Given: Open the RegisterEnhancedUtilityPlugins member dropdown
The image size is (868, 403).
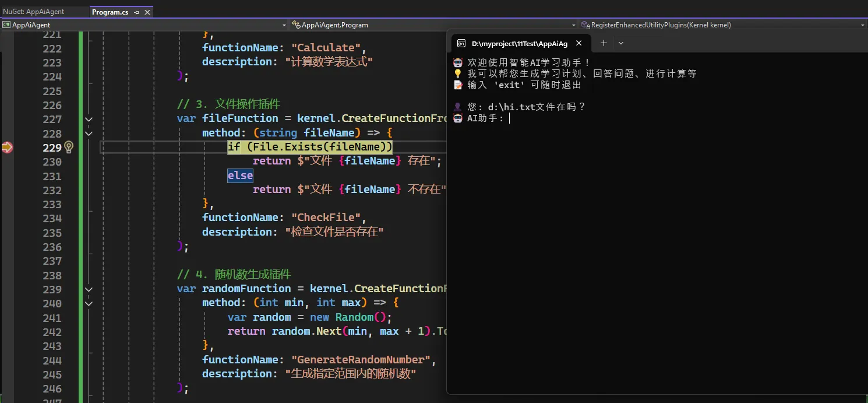Looking at the screenshot, I should tap(863, 25).
